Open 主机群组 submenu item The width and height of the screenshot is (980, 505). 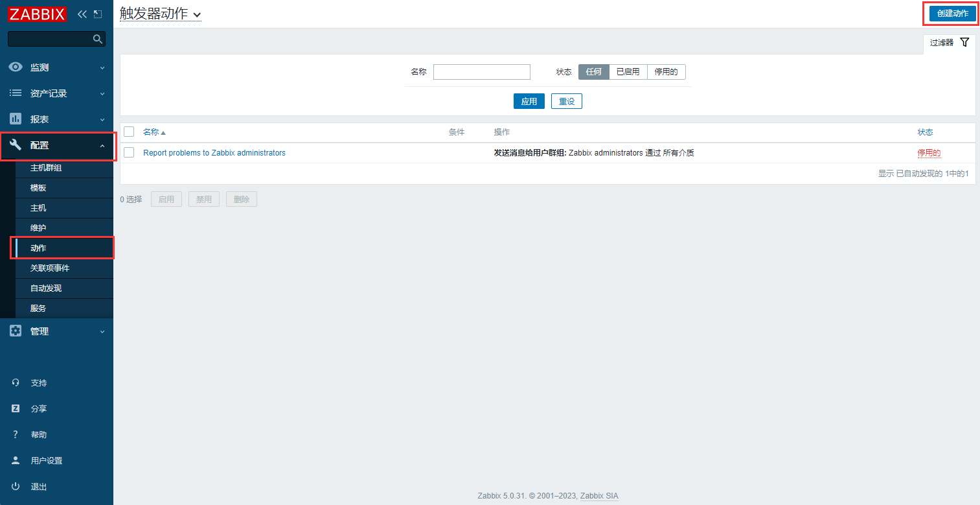46,168
